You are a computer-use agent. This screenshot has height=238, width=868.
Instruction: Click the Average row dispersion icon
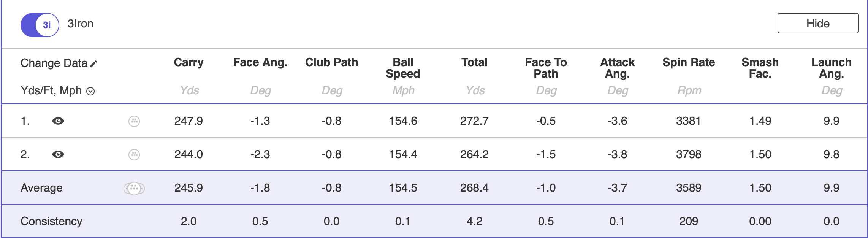click(x=134, y=188)
